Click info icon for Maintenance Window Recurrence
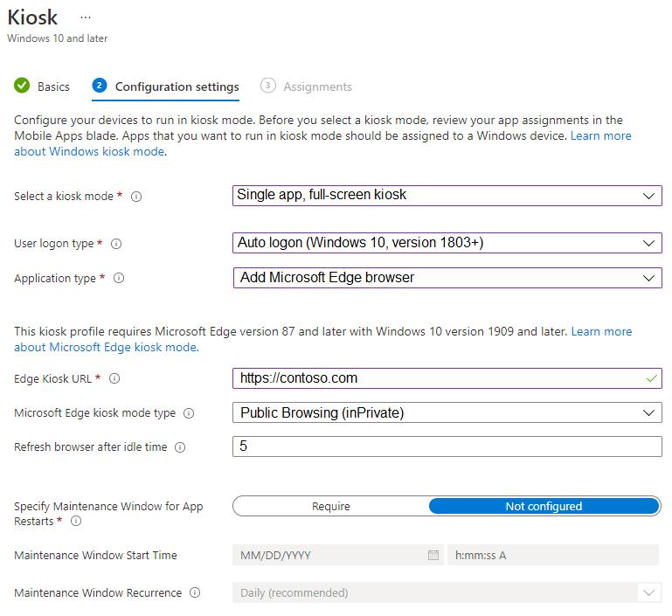This screenshot has height=616, width=672. coord(195,593)
